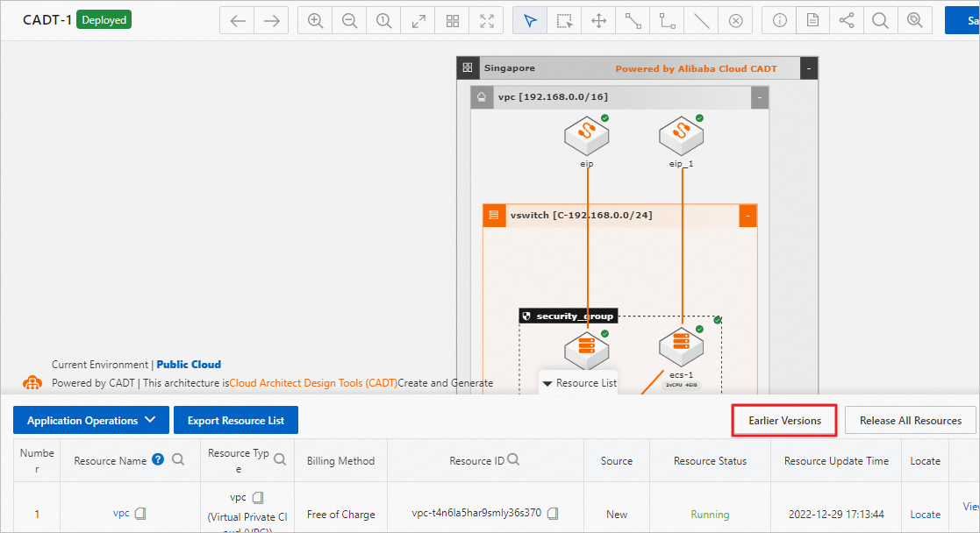This screenshot has width=980, height=533.
Task: Zoom out with the magnifier minus icon
Action: tap(349, 21)
